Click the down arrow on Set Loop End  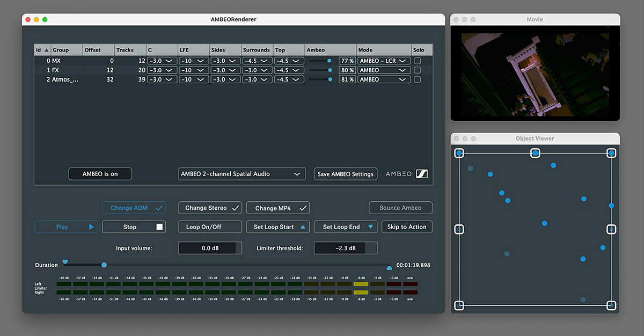[x=371, y=227]
